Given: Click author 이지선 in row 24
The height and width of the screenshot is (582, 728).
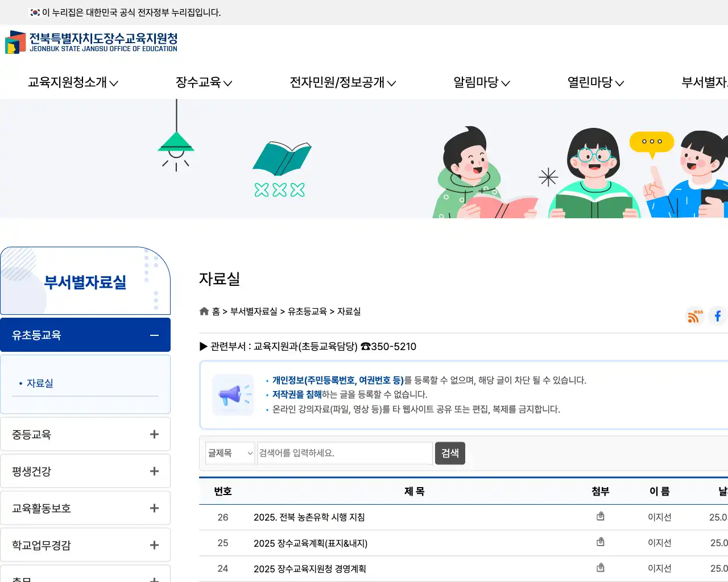Looking at the screenshot, I should (660, 568).
